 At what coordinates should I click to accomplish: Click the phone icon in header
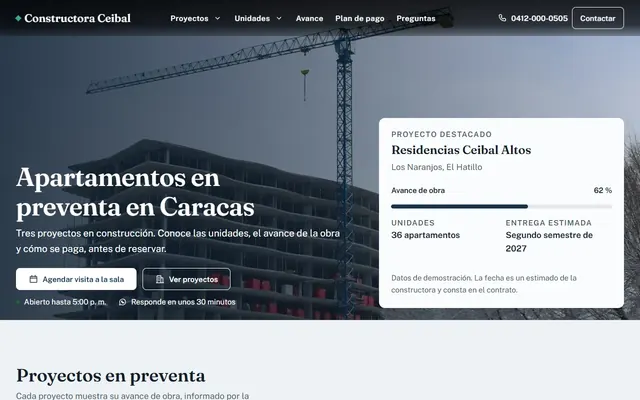(x=502, y=18)
